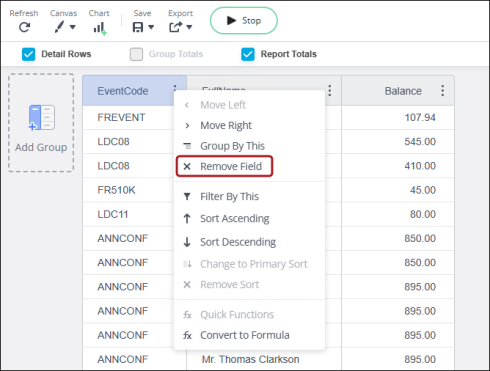Select Convert to Formula option
Viewport: 490px width, 371px height.
coord(249,335)
